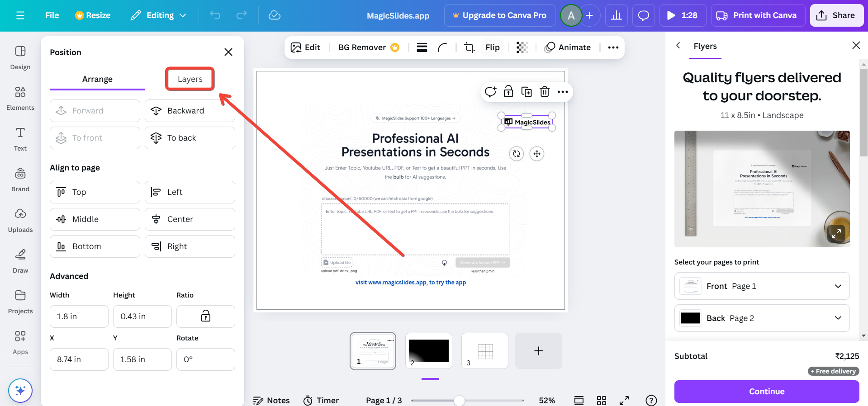Screen dimensions: 868x406
Task: Open the File menu
Action: (52, 15)
